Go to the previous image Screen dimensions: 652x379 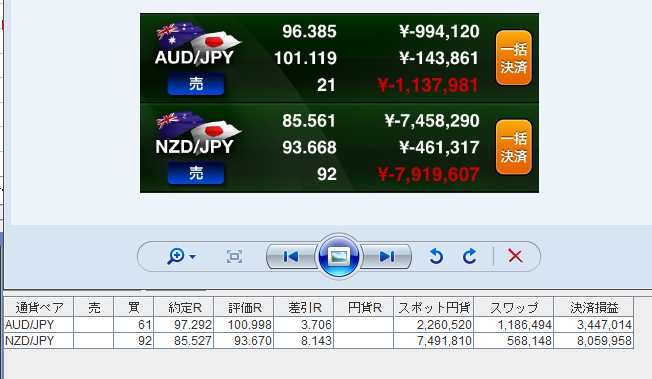pos(291,257)
